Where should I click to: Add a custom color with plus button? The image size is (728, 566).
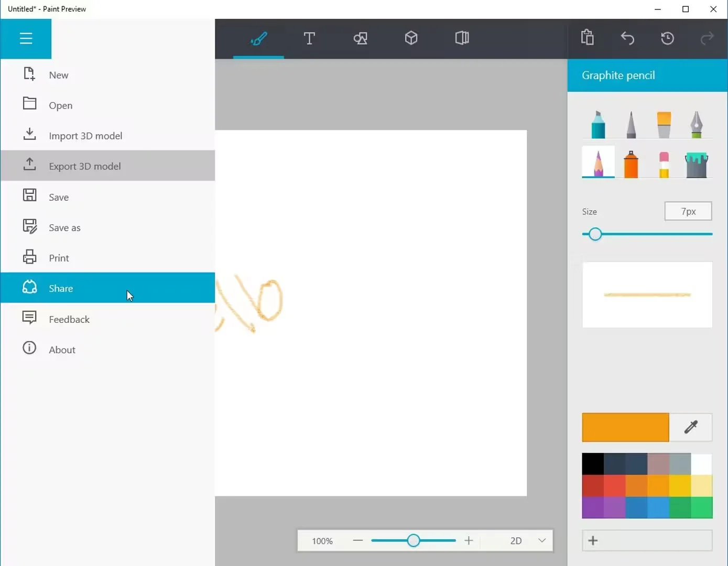click(593, 540)
